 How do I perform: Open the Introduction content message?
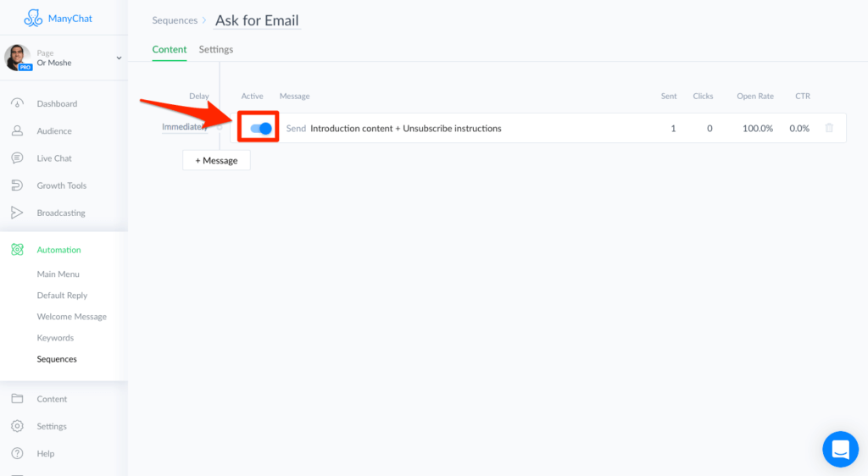[406, 128]
